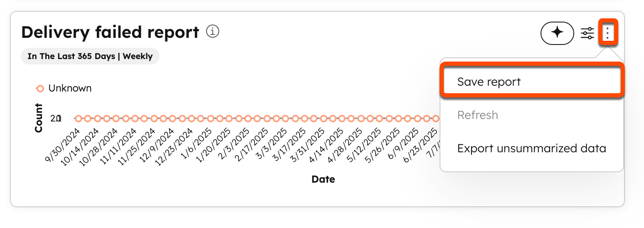Screen dimensions: 644x228
Task: Open the report filters slider icon
Action: coord(587,33)
